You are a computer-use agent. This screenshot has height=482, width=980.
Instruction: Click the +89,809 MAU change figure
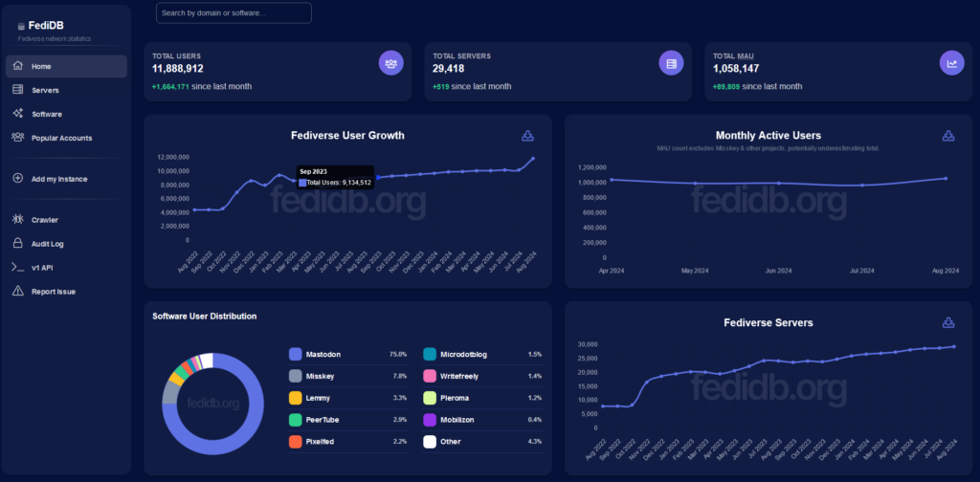coord(726,86)
